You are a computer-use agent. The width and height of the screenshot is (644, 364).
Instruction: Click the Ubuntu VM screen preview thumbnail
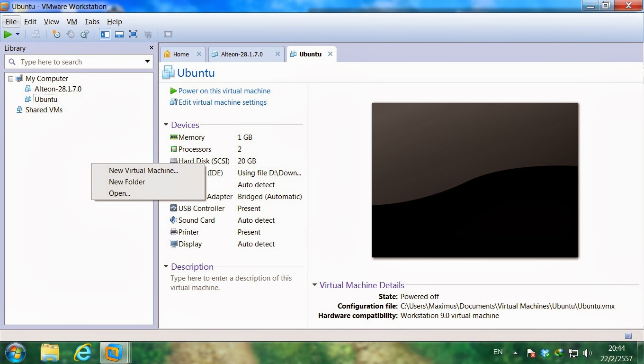[x=475, y=180]
